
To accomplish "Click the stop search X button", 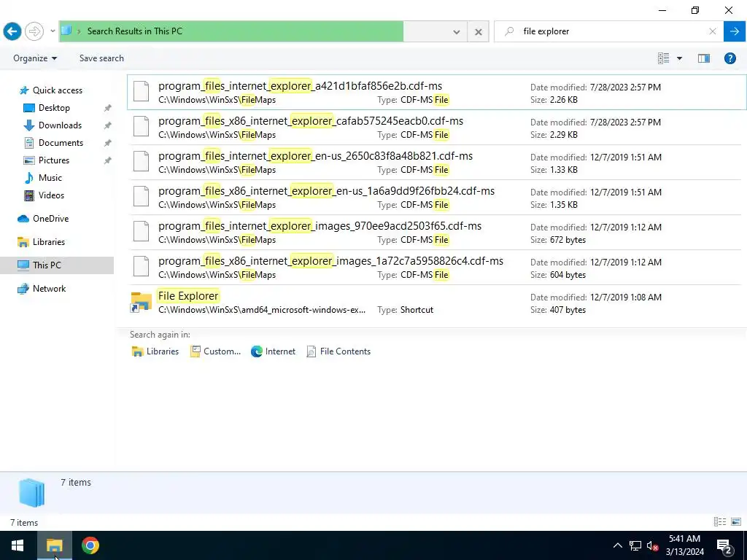I will tap(479, 32).
